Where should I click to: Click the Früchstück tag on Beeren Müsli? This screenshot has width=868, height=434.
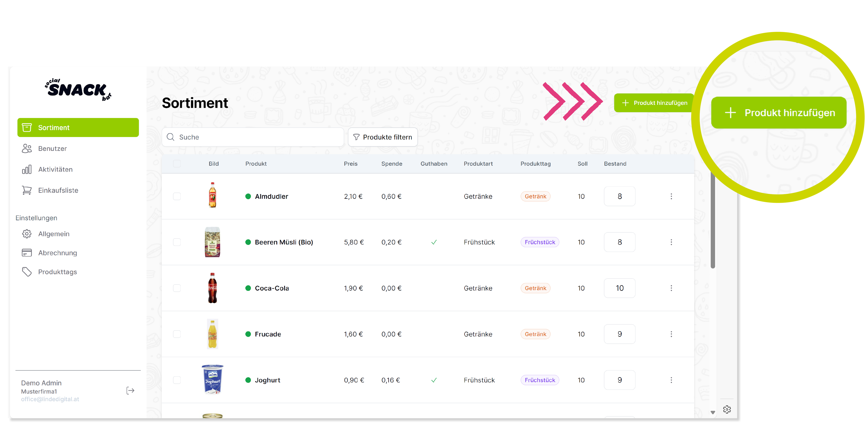[x=540, y=242]
